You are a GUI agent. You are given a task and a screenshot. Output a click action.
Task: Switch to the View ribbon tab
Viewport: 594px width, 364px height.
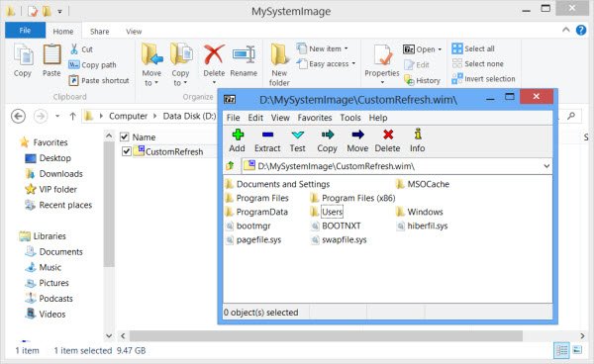[x=134, y=32]
